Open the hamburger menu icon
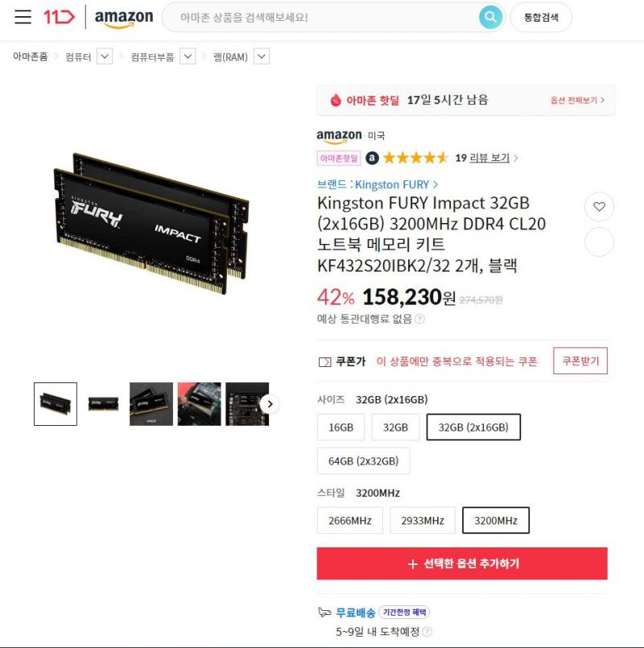 [x=23, y=17]
